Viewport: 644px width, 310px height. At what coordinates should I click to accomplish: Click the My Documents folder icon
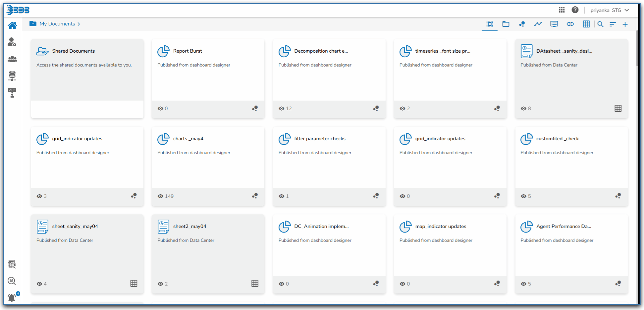33,23
